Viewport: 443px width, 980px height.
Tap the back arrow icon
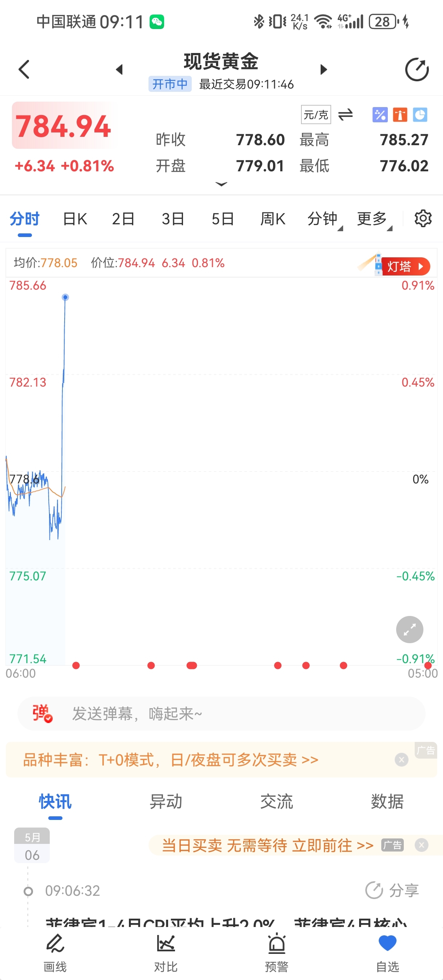(24, 70)
